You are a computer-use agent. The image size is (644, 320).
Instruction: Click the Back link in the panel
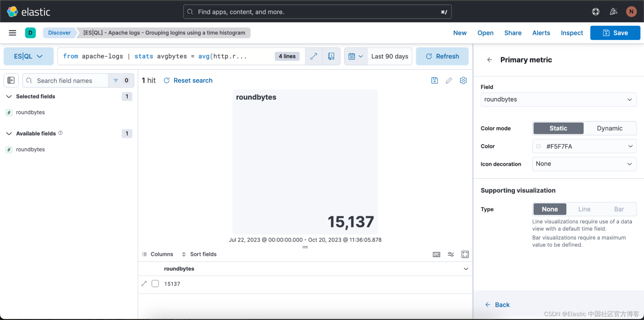[x=497, y=305]
